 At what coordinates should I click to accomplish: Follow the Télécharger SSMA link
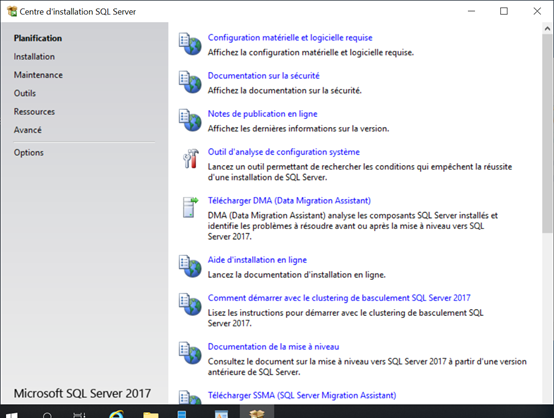pyautogui.click(x=302, y=395)
